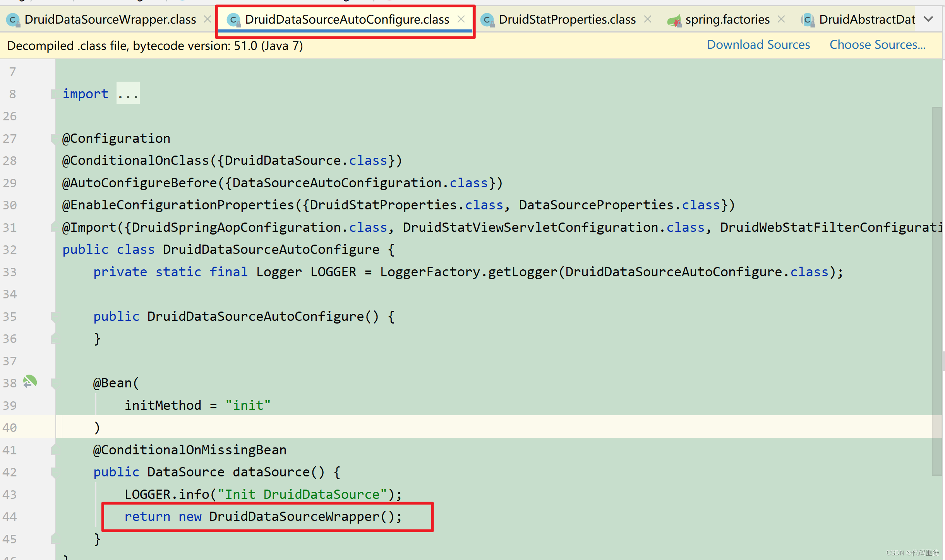This screenshot has height=560, width=945.
Task: Switch to DruidDataSourceWrapper.class tab
Action: (110, 19)
